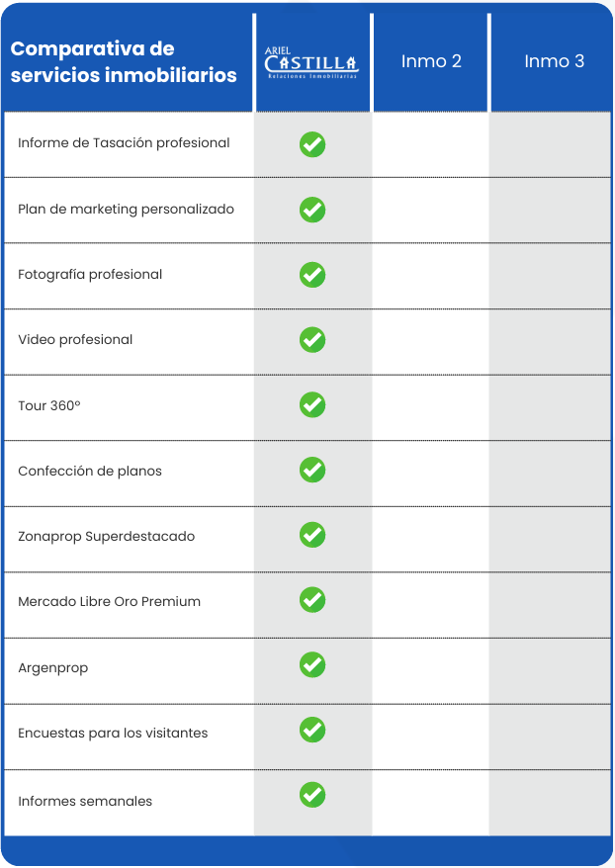Select the Fotografía profesional green checkmark
This screenshot has height=868, width=615.
[x=312, y=275]
